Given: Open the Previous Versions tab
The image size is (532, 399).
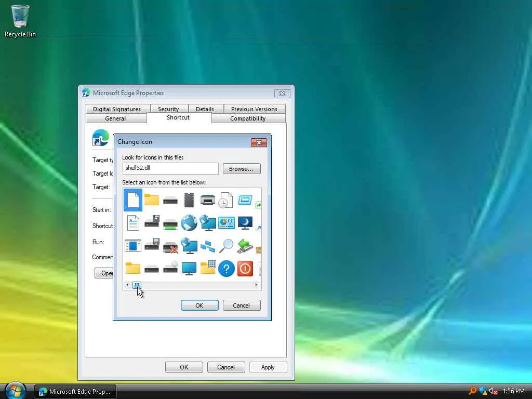Looking at the screenshot, I should point(254,109).
